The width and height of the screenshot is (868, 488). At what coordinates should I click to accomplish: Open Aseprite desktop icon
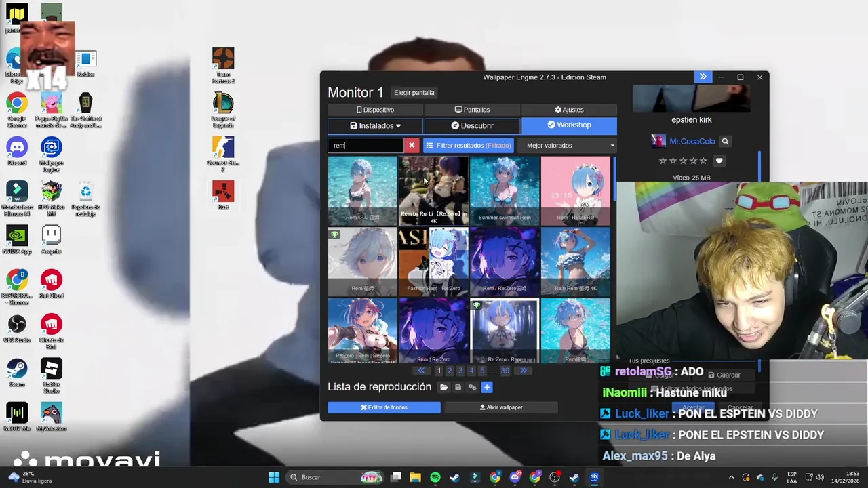(x=51, y=239)
